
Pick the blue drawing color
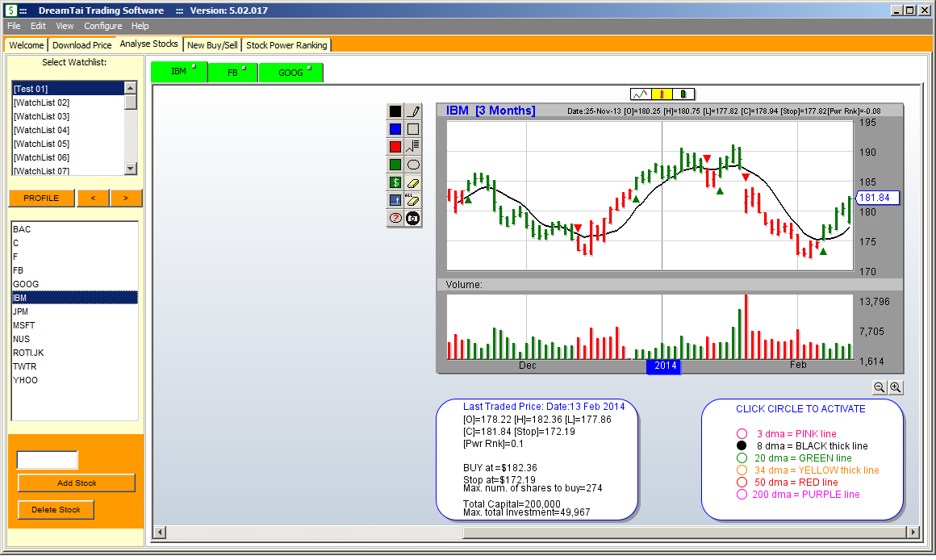[395, 129]
